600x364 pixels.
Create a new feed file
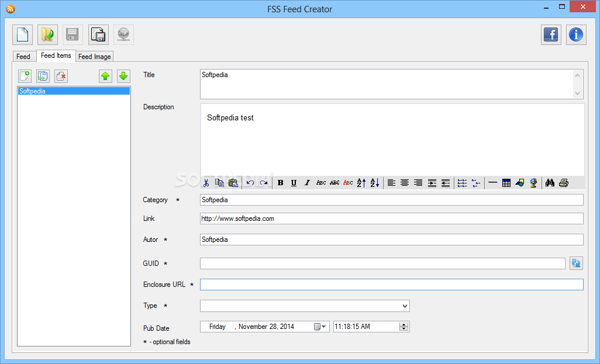coord(23,35)
